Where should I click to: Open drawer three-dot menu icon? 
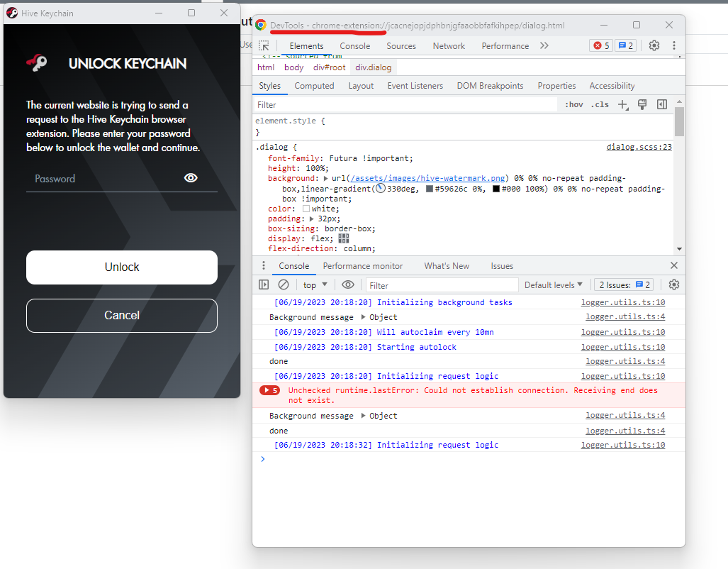(264, 265)
